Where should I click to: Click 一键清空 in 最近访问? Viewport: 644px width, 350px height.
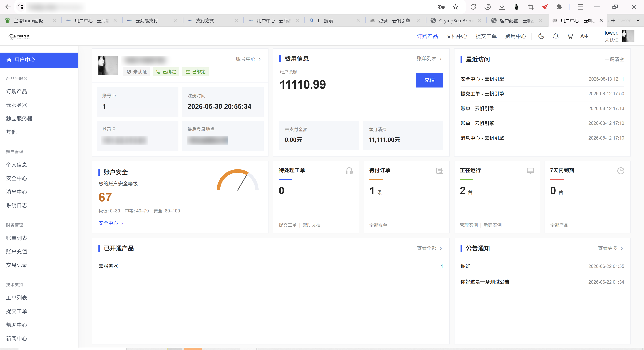tap(614, 59)
